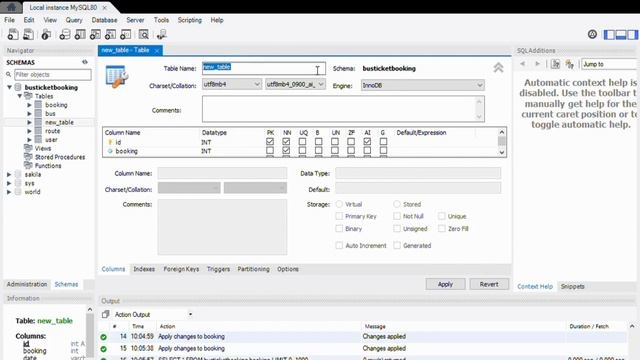Switch to the Triggers tab
Image resolution: width=640 pixels, height=360 pixels.
pos(218,269)
